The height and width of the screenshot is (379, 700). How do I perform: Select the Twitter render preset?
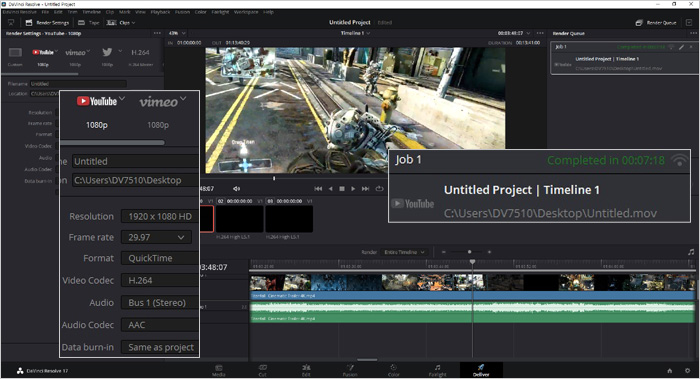coord(107,57)
